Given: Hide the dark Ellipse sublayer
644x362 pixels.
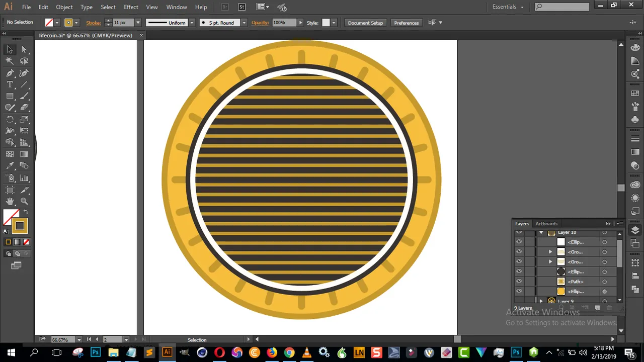Looking at the screenshot, I should (x=519, y=271).
